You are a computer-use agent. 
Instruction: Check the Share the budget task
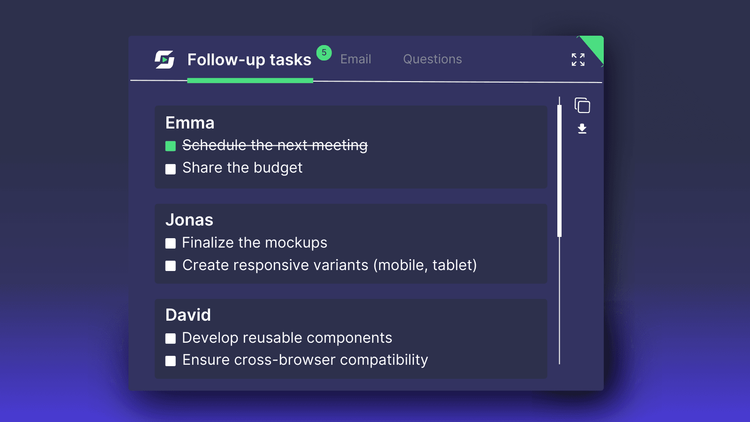pyautogui.click(x=171, y=169)
